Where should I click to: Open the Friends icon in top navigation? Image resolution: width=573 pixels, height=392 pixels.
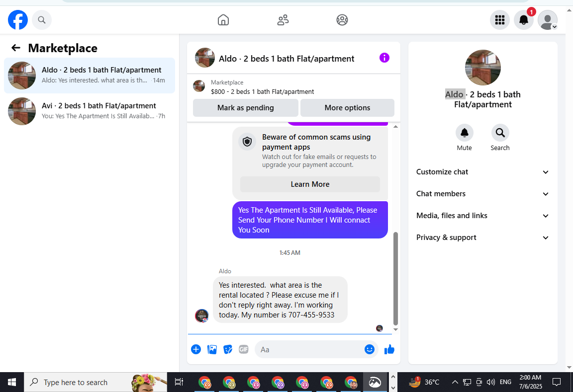(283, 20)
